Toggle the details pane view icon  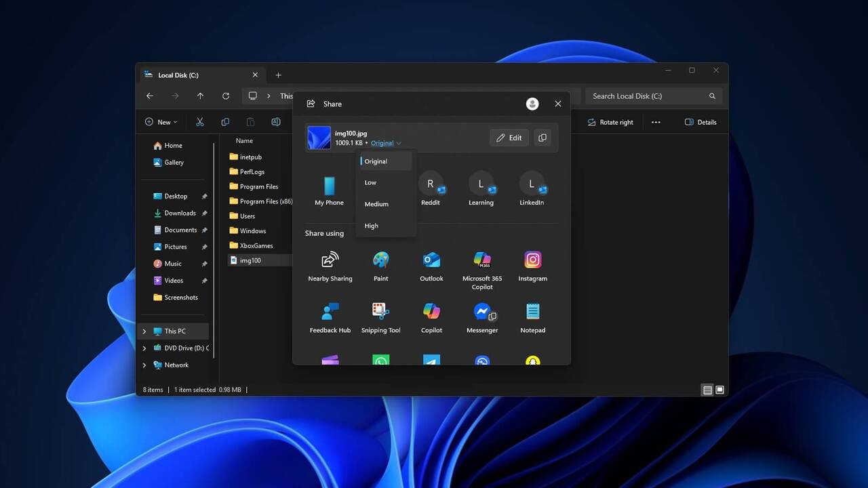click(x=719, y=390)
